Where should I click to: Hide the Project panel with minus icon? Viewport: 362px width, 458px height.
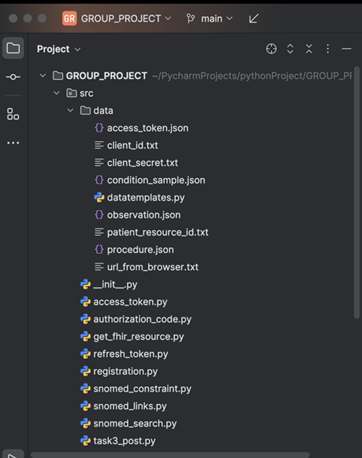(x=347, y=49)
